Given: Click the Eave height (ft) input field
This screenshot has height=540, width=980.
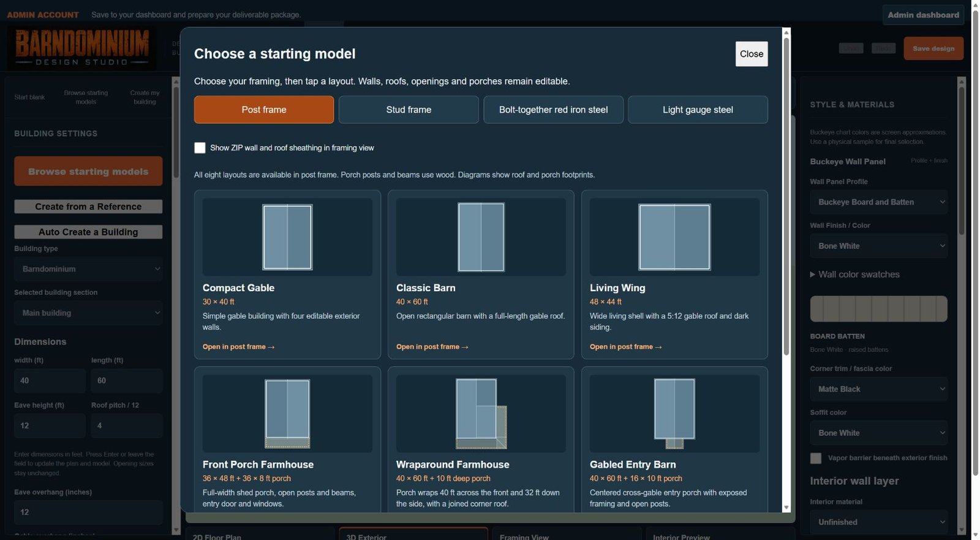Looking at the screenshot, I should (x=50, y=425).
